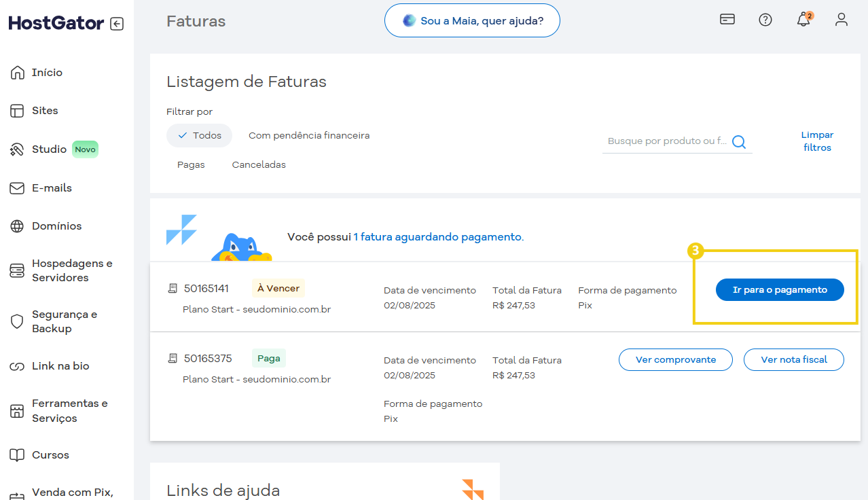The height and width of the screenshot is (500, 868).
Task: Click Ir para o pagamento button
Action: [x=780, y=290]
